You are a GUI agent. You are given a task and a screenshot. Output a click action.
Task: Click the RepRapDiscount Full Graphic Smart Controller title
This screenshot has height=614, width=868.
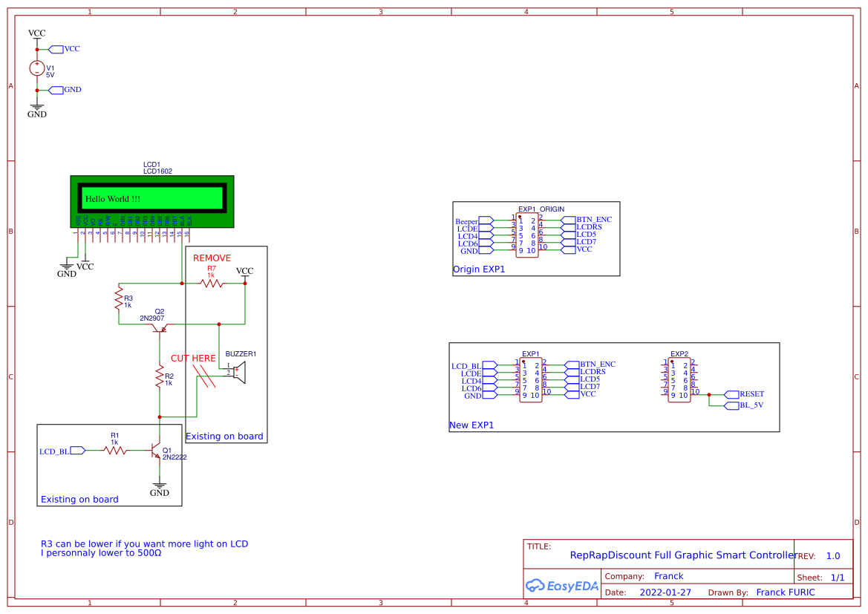pos(682,555)
